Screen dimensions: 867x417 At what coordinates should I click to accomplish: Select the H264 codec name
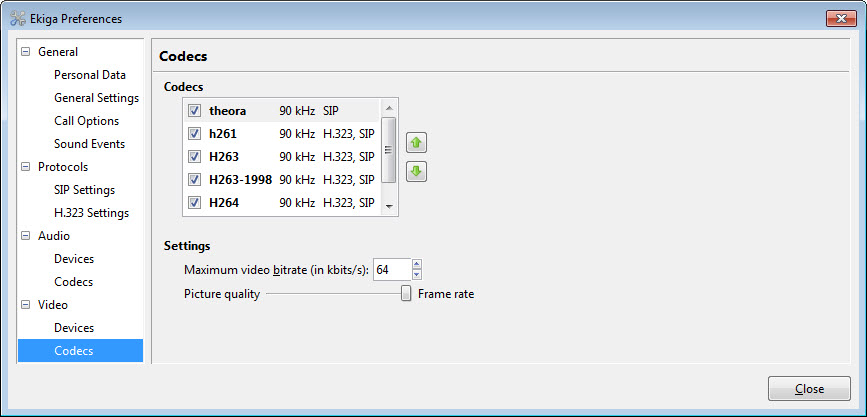tap(224, 202)
